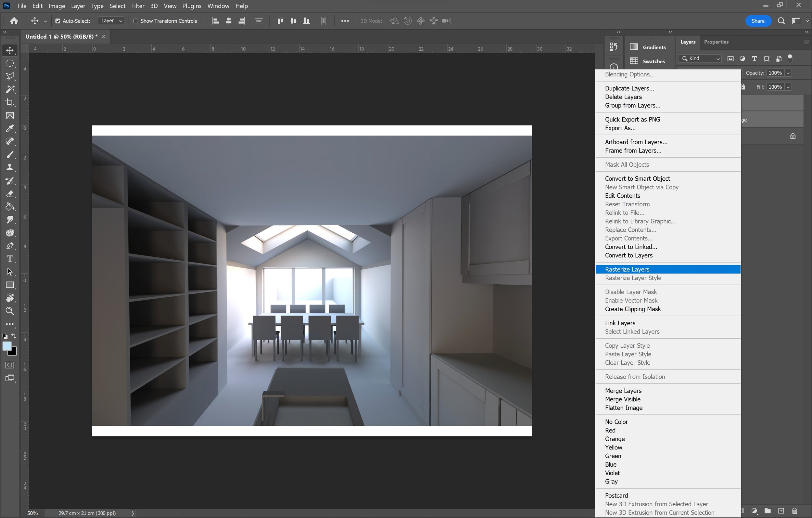
Task: Go to the Home screen icon
Action: click(14, 21)
